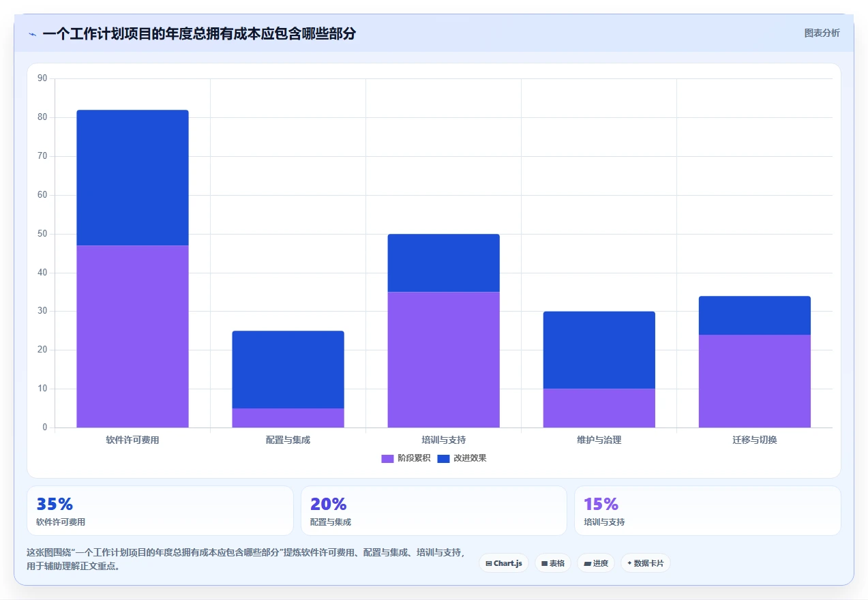Click the blue 软件许可费用 bar segment
Screen dimensions: 868x600
coord(132,178)
